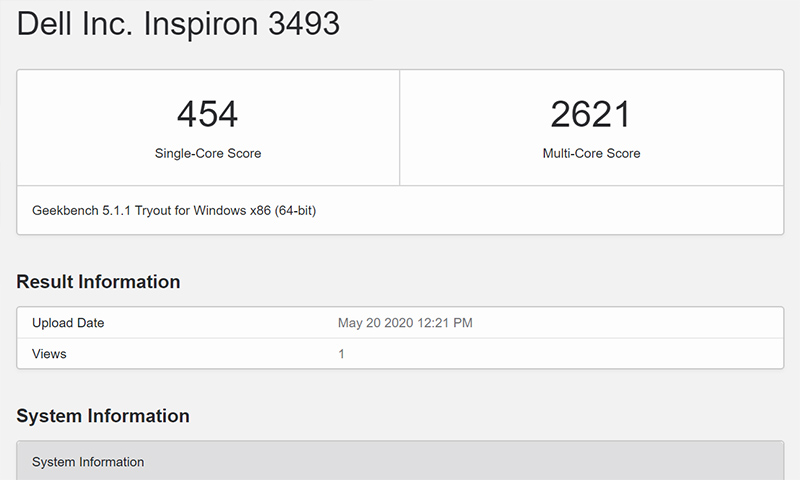Screen dimensions: 800x480
Task: Click the Single-Core Score label
Action: pyautogui.click(x=208, y=153)
